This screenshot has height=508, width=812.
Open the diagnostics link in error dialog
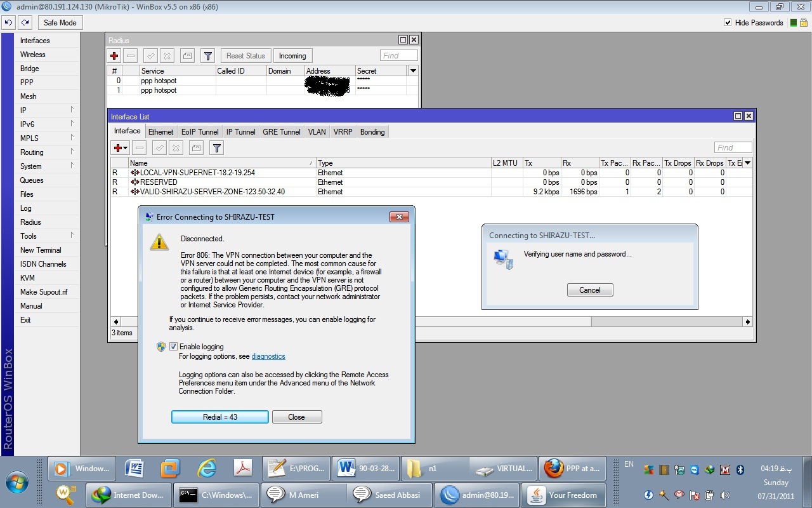pos(268,356)
